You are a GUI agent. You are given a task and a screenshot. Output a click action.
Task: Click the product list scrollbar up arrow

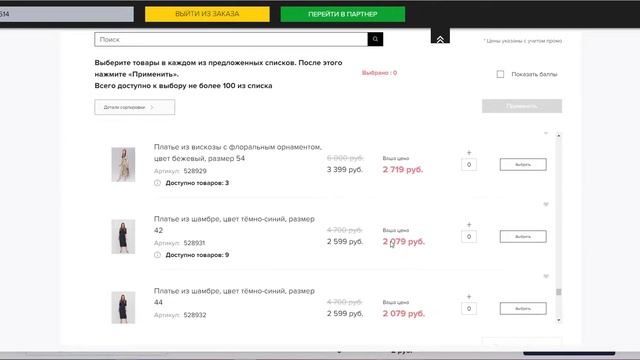coord(559,135)
